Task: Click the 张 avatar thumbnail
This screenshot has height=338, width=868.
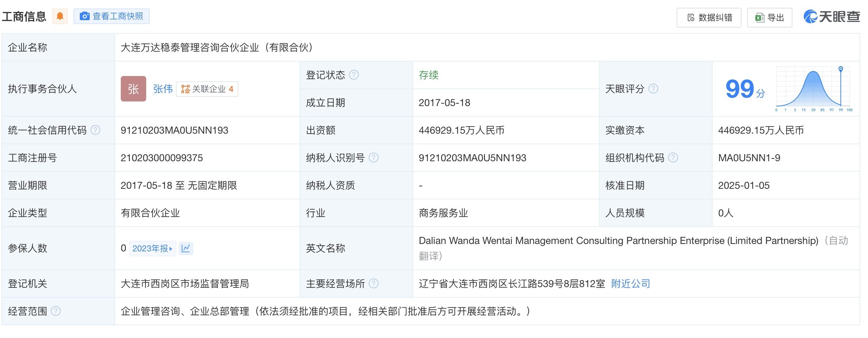Action: 133,89
